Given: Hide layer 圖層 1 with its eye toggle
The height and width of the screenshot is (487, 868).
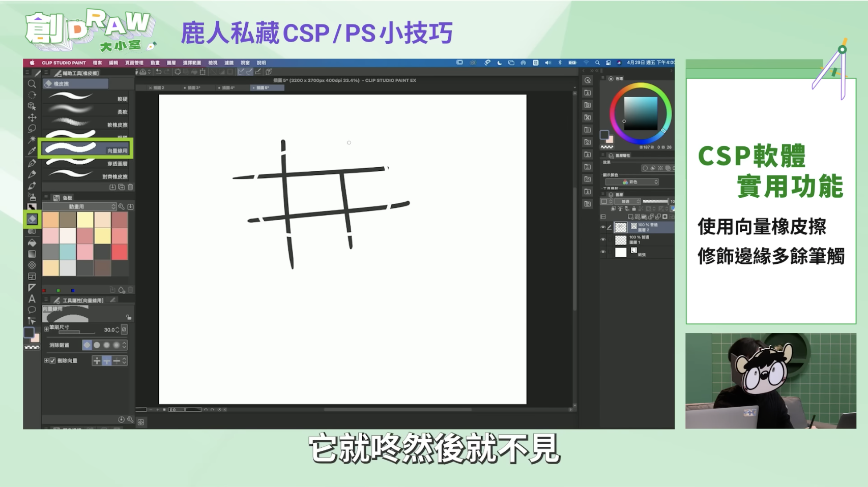Looking at the screenshot, I should [x=602, y=239].
